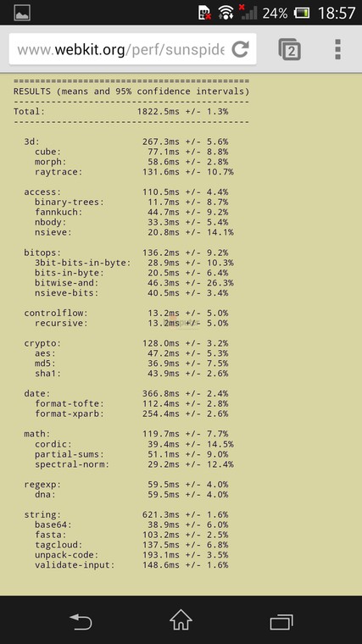Tap the Wi-Fi status icon
362x644 pixels.
coord(226,13)
